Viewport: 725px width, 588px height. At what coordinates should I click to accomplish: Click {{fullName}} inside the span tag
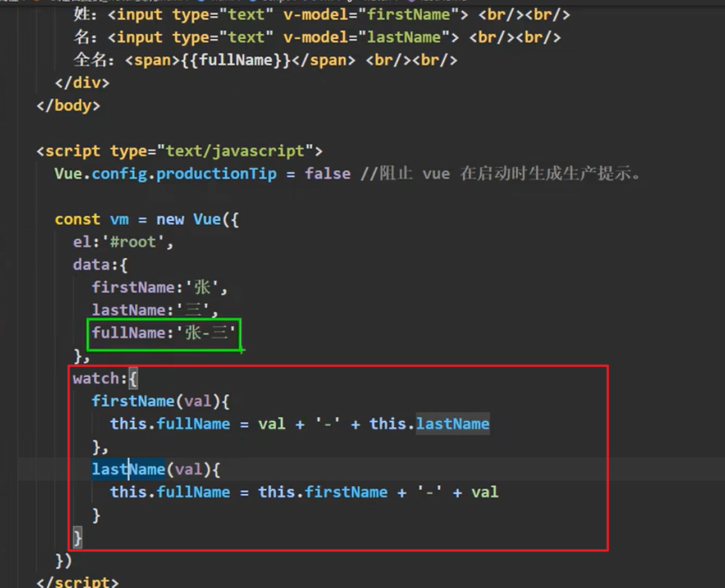click(236, 60)
